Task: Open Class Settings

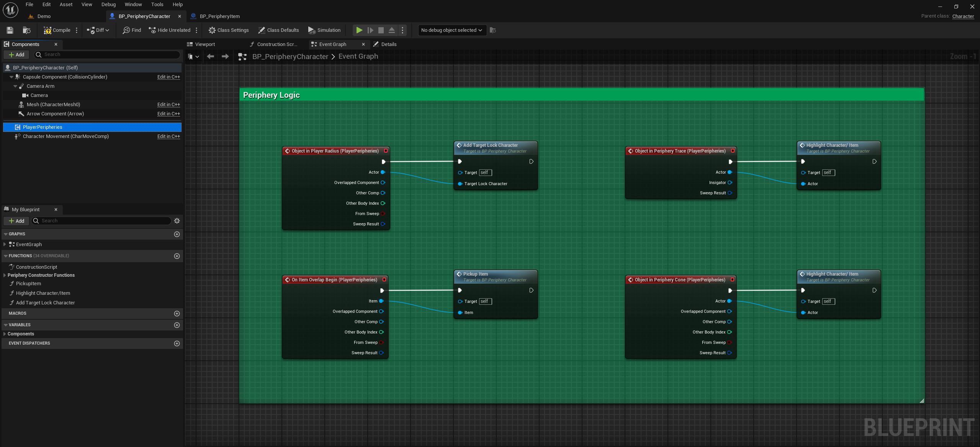Action: [229, 30]
